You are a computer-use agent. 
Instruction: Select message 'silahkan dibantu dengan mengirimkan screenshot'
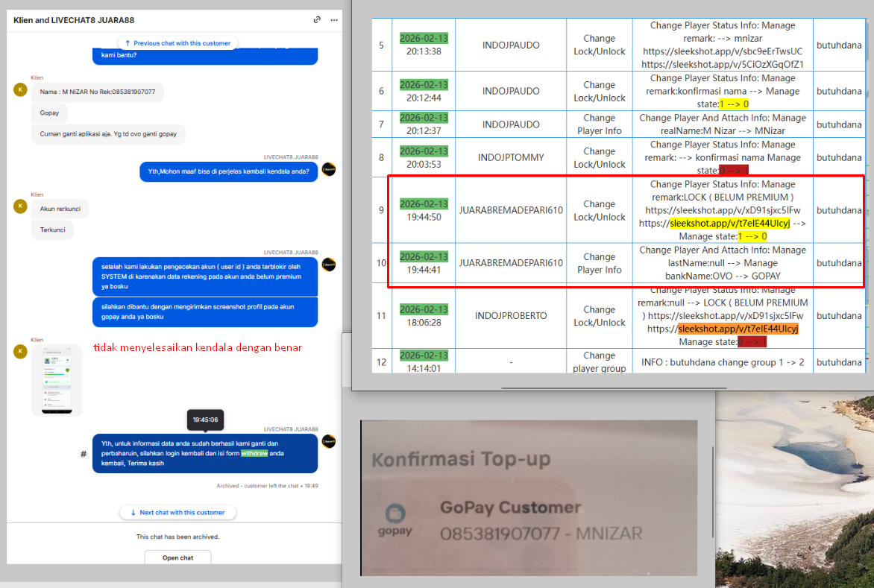tap(205, 312)
